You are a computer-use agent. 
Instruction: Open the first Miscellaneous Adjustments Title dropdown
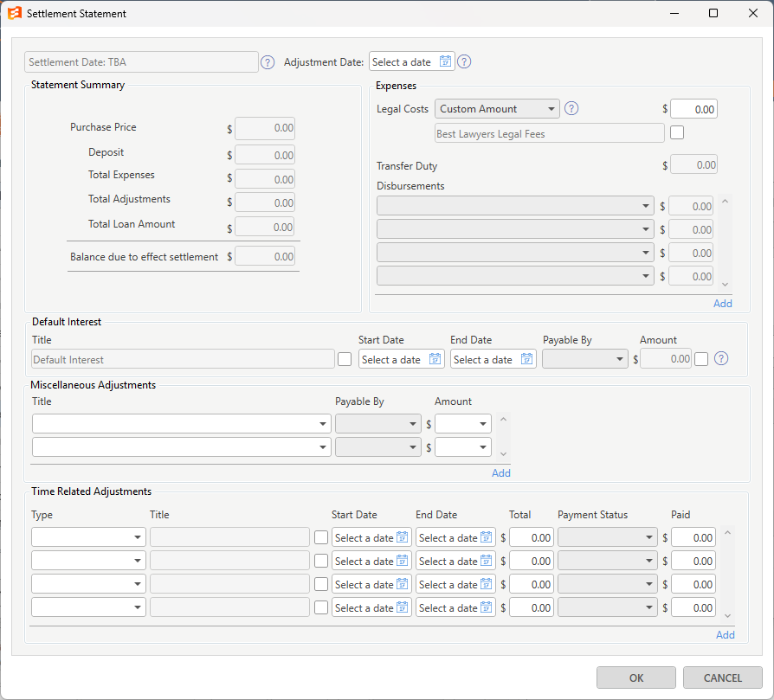181,423
